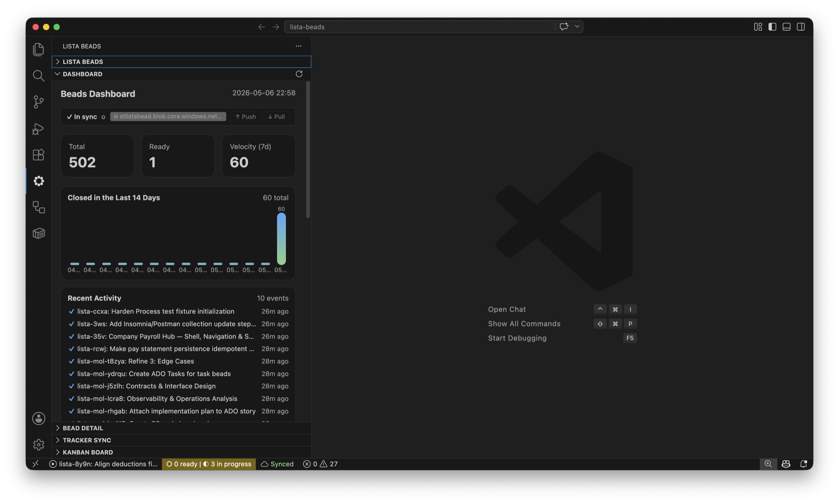Open the Explorer view in activity bar
The width and height of the screenshot is (839, 504).
(38, 49)
